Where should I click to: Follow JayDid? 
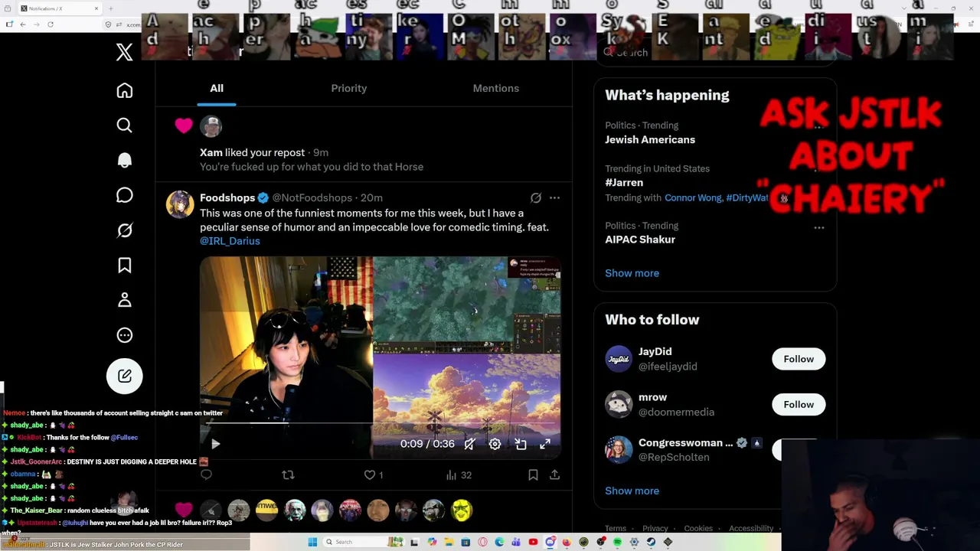click(799, 359)
